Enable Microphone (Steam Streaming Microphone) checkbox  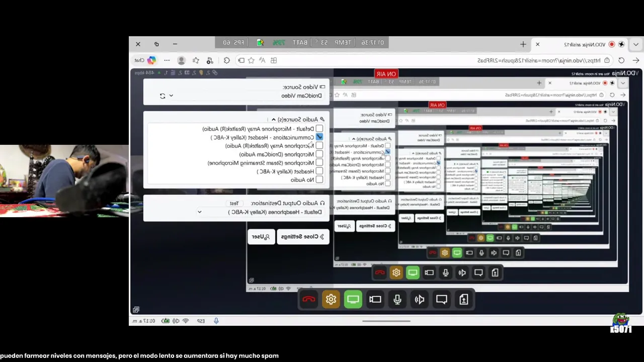pos(319,163)
